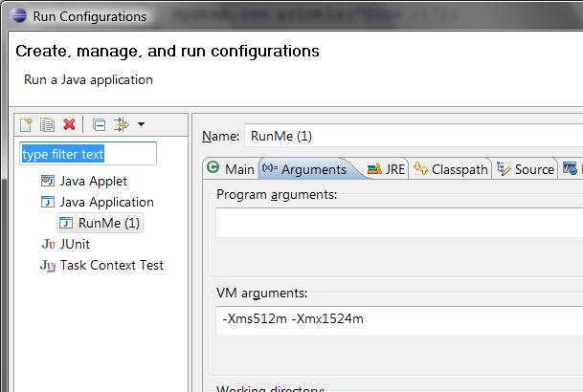583x392 pixels.
Task: Click the Eclipse icon in the title bar
Action: (x=18, y=15)
